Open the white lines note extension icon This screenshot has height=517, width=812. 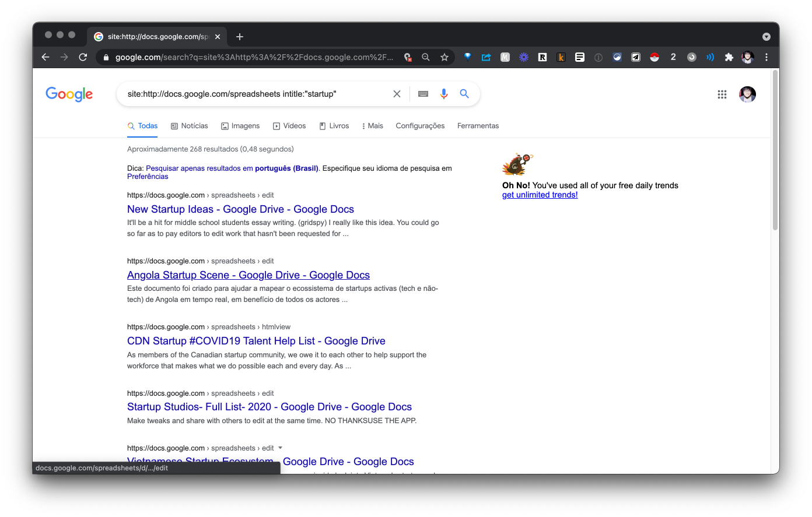pyautogui.click(x=580, y=57)
